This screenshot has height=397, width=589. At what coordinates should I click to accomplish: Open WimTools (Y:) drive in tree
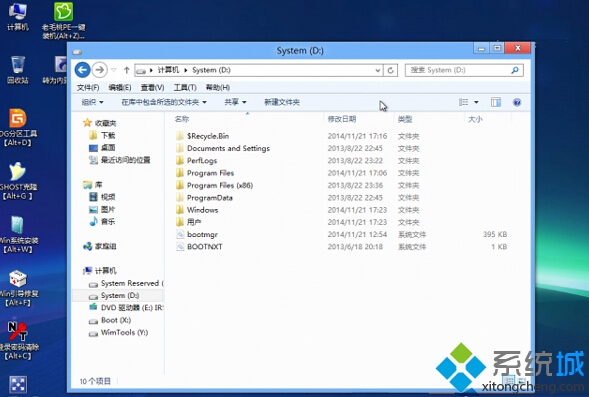124,333
